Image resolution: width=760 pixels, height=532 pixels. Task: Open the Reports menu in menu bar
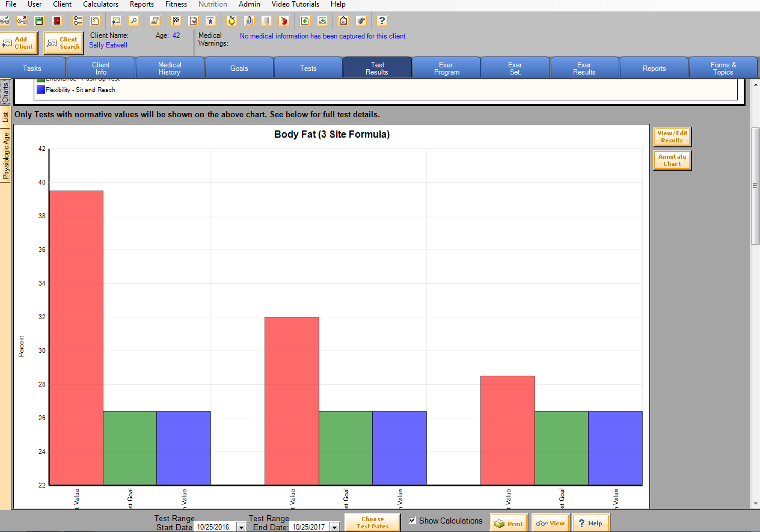pyautogui.click(x=142, y=4)
